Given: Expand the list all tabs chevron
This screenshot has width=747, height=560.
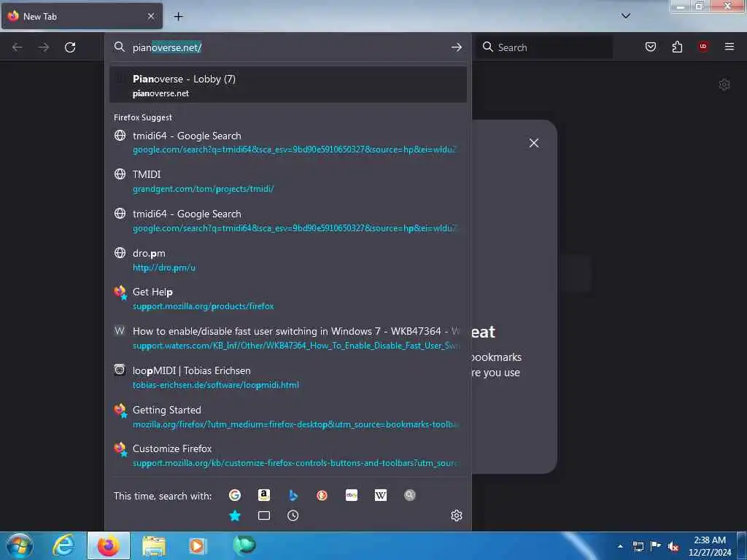Looking at the screenshot, I should (626, 16).
